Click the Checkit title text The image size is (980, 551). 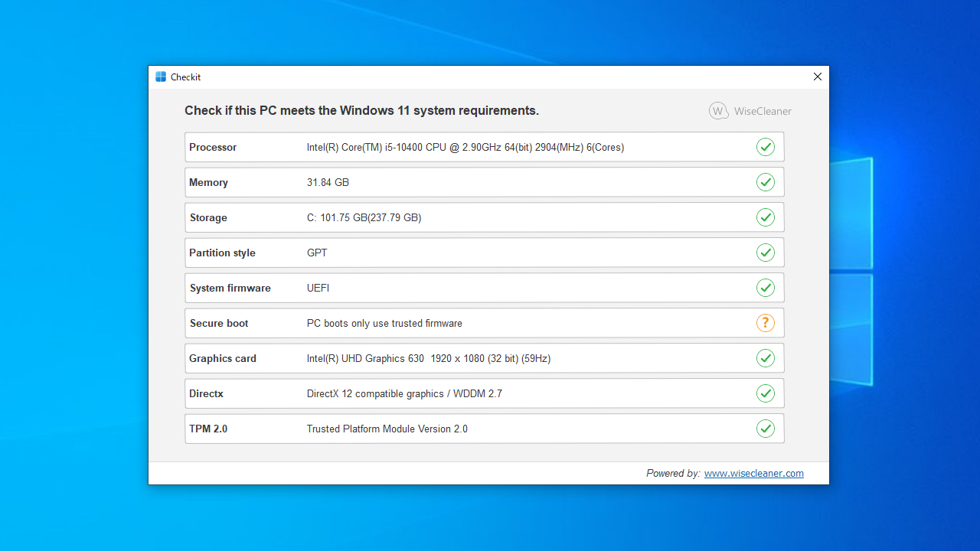point(186,77)
